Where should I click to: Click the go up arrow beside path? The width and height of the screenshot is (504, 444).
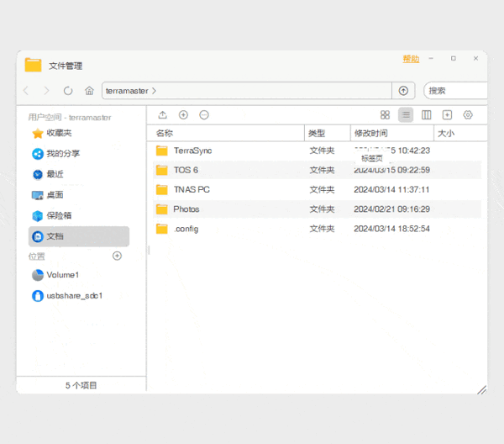[403, 91]
